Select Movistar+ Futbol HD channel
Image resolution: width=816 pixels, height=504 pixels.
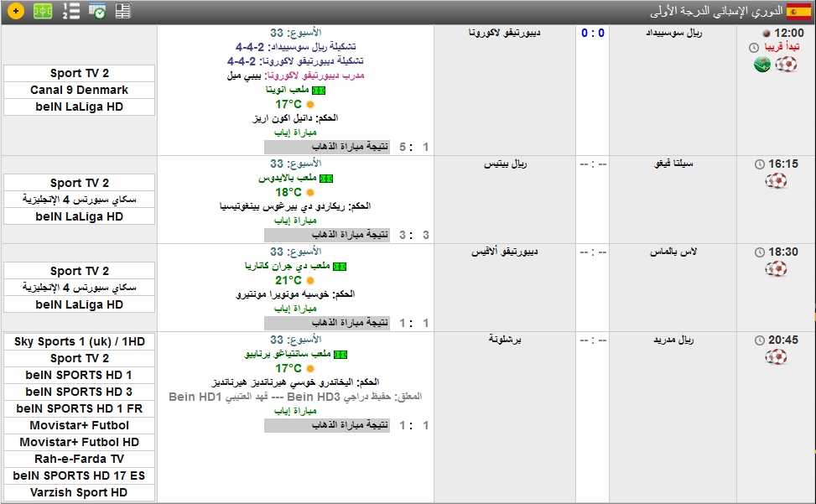79,442
